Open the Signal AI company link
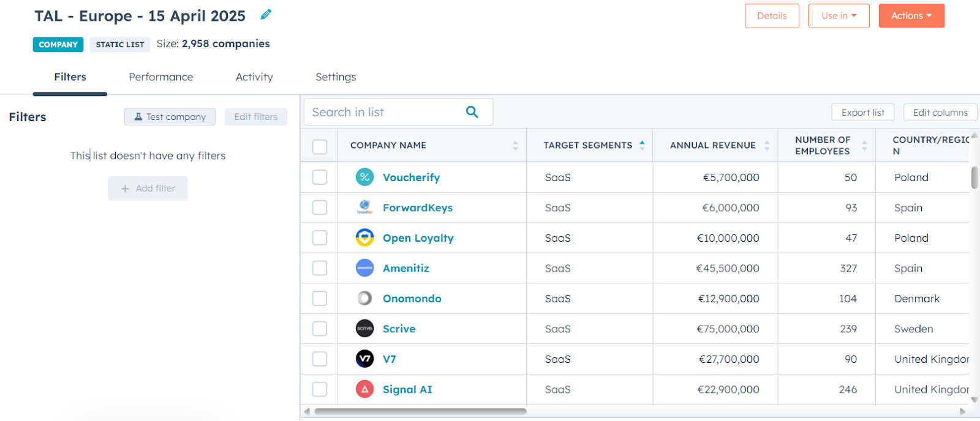Image resolution: width=980 pixels, height=421 pixels. point(407,389)
